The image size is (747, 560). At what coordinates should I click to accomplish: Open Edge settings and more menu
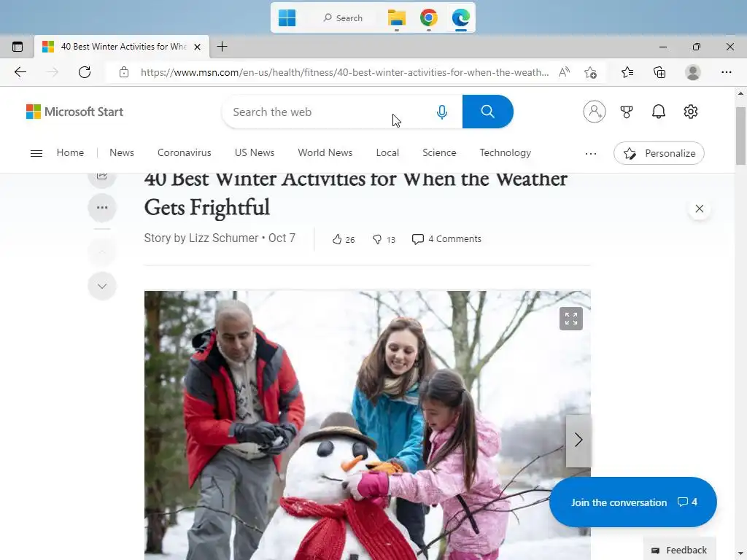coord(727,72)
